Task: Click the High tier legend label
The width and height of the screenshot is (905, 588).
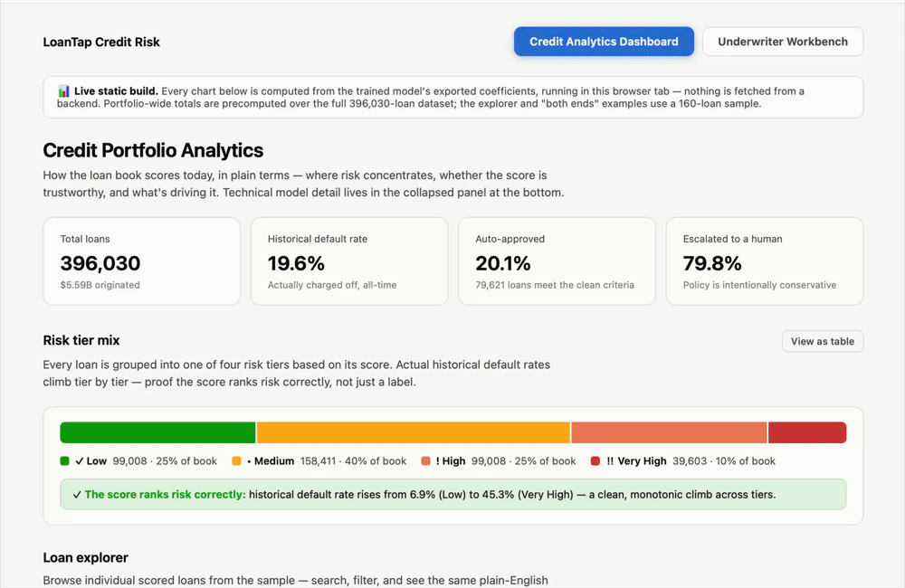Action: coord(451,461)
